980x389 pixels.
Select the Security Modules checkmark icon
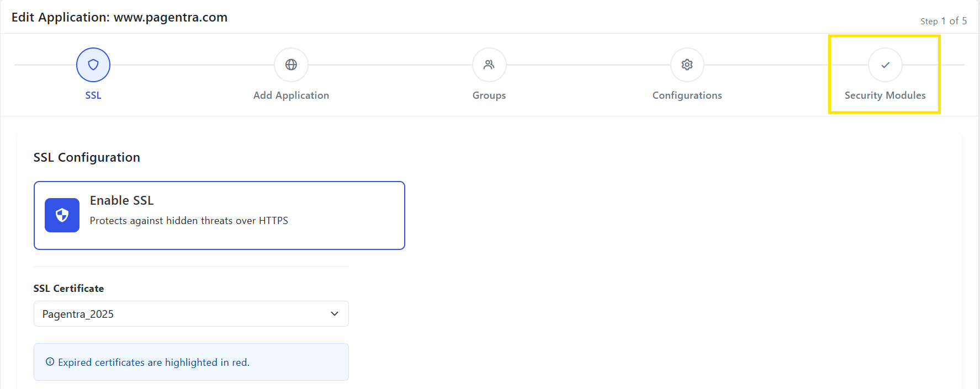[x=885, y=65]
